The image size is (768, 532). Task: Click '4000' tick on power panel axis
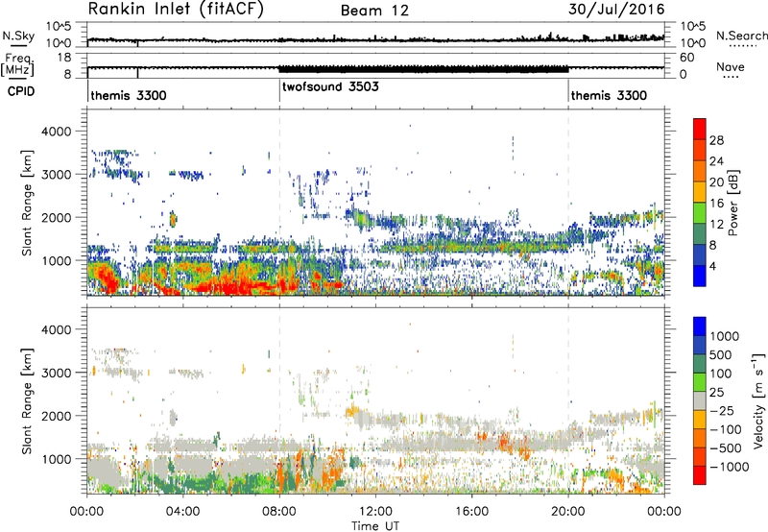click(x=57, y=132)
